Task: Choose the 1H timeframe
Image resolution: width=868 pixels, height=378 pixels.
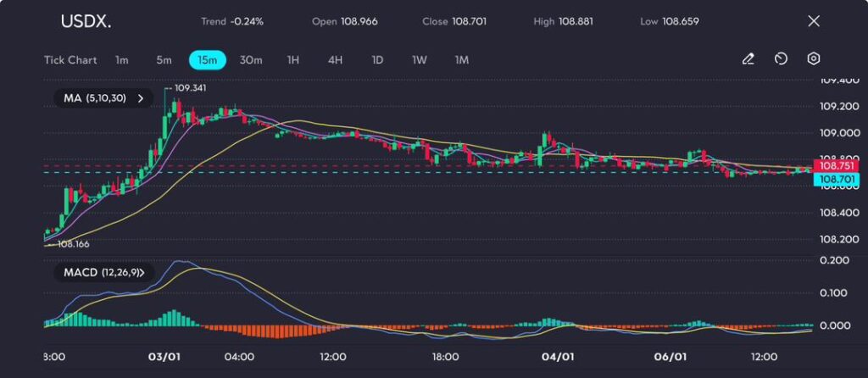Action: point(293,60)
